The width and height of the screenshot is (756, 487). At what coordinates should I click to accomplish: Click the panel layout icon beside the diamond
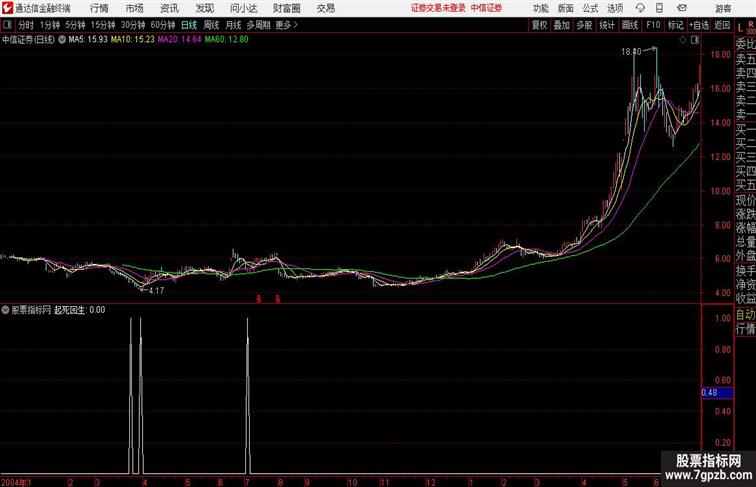(695, 40)
